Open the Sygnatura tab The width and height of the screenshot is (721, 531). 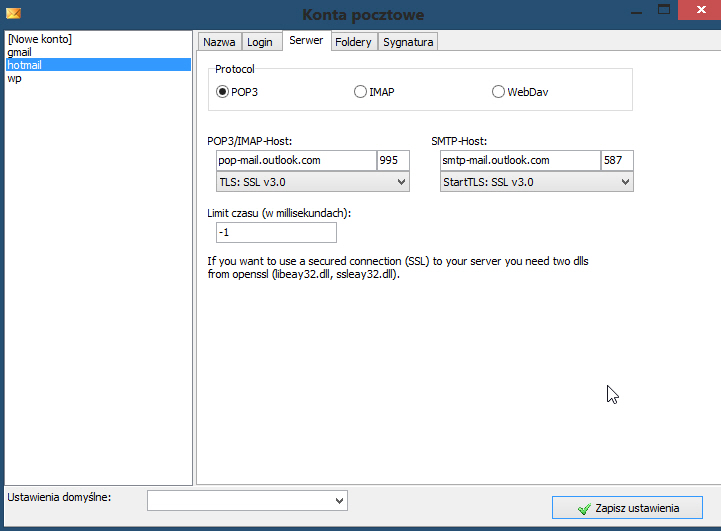pyautogui.click(x=408, y=42)
